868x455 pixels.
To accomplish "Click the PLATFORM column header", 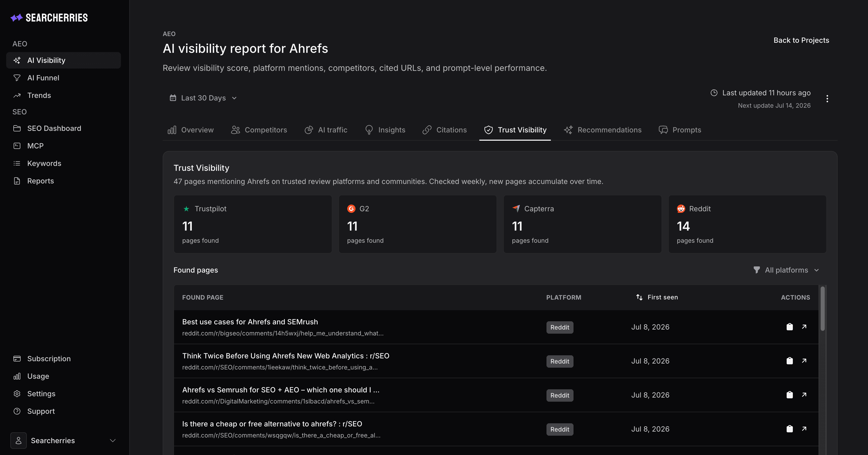I will click(x=563, y=298).
